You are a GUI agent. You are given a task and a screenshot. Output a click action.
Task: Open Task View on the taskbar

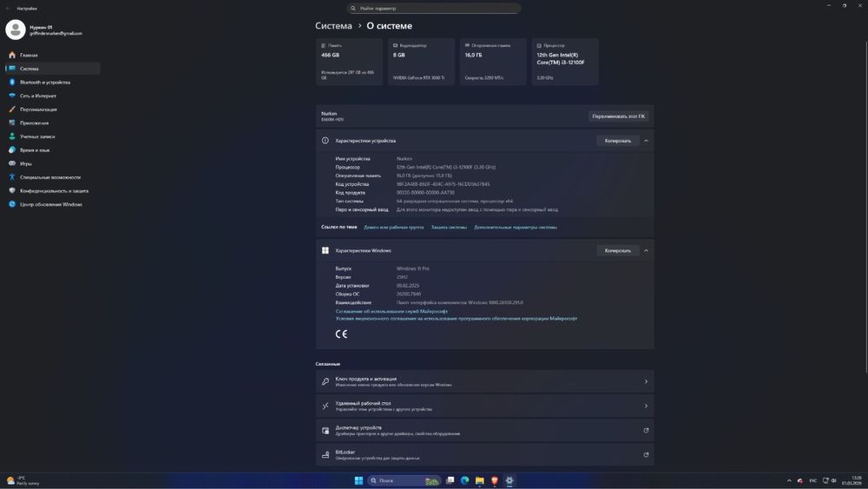point(450,480)
